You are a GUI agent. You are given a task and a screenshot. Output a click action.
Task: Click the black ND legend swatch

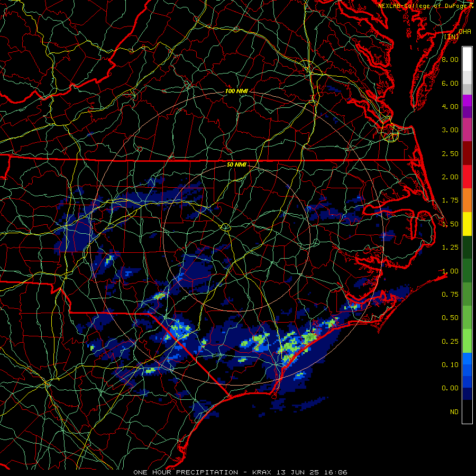(467, 411)
